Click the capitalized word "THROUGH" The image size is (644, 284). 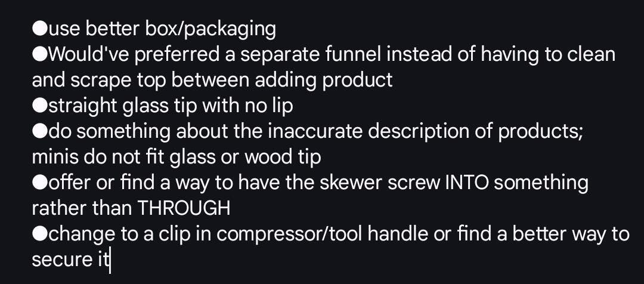pyautogui.click(x=184, y=208)
